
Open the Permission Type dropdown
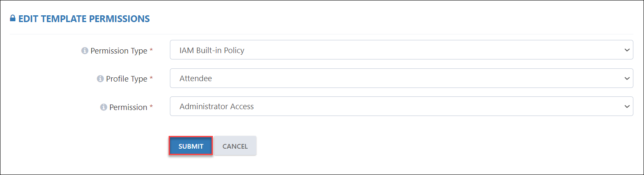tap(401, 50)
